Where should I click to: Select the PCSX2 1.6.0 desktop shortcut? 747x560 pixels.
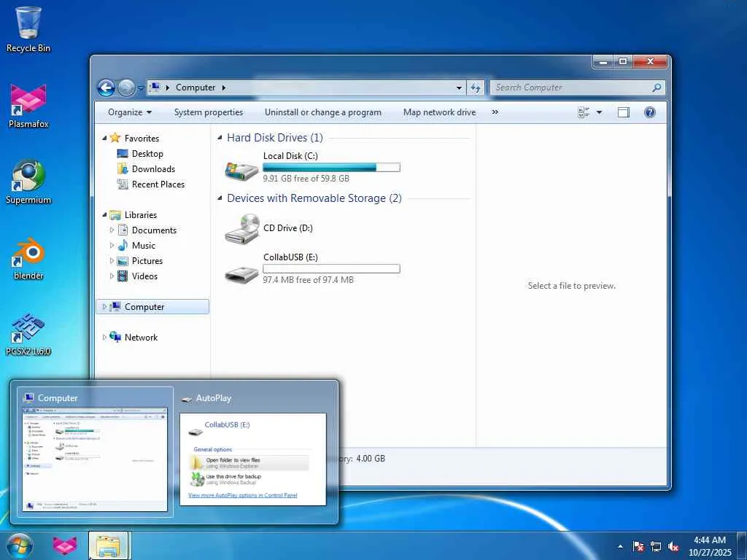(x=28, y=334)
